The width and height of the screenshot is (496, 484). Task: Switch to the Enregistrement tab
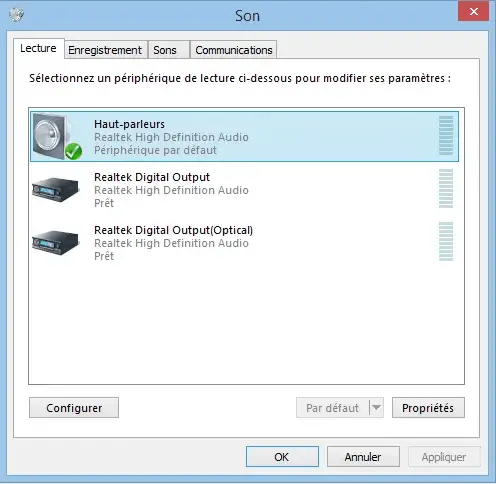(x=105, y=50)
